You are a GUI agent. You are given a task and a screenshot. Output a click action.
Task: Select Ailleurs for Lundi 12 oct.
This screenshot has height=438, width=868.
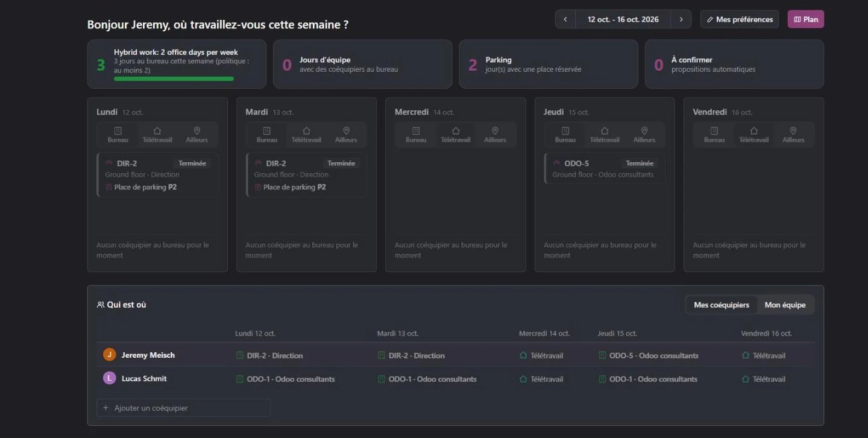[x=197, y=135]
